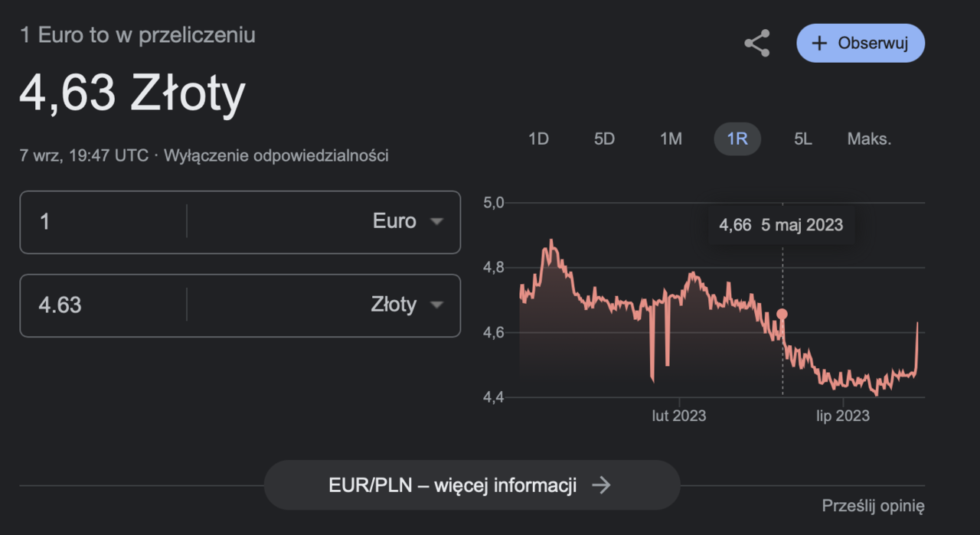
Task: Click the share icon
Action: point(756,43)
